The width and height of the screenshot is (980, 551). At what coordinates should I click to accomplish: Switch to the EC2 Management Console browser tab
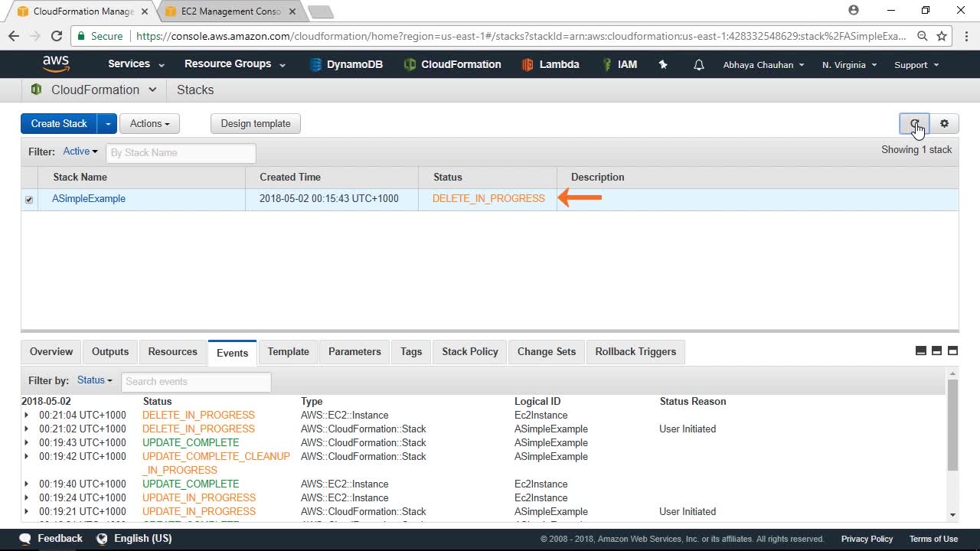(x=230, y=11)
